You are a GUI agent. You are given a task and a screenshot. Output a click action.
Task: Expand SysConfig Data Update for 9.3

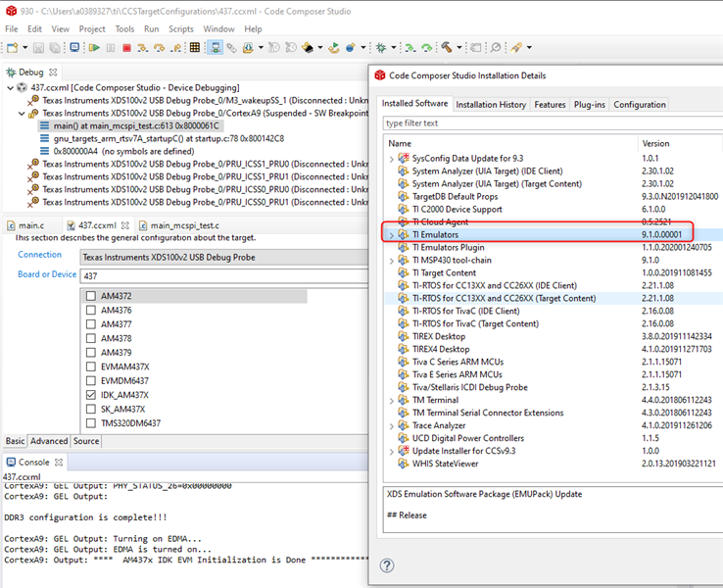[x=392, y=159]
